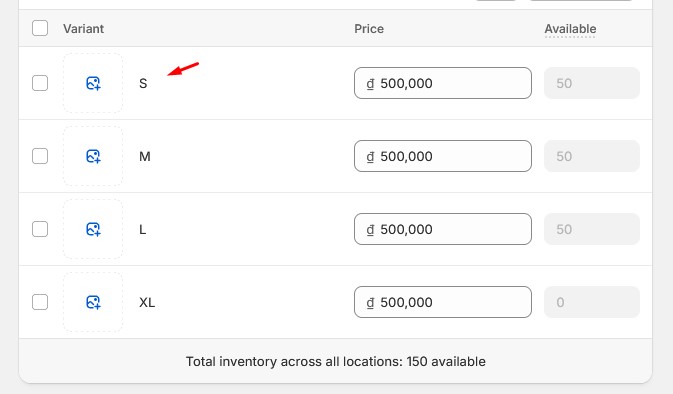The height and width of the screenshot is (394, 673).
Task: Edit the price field for variant M
Action: pos(443,156)
